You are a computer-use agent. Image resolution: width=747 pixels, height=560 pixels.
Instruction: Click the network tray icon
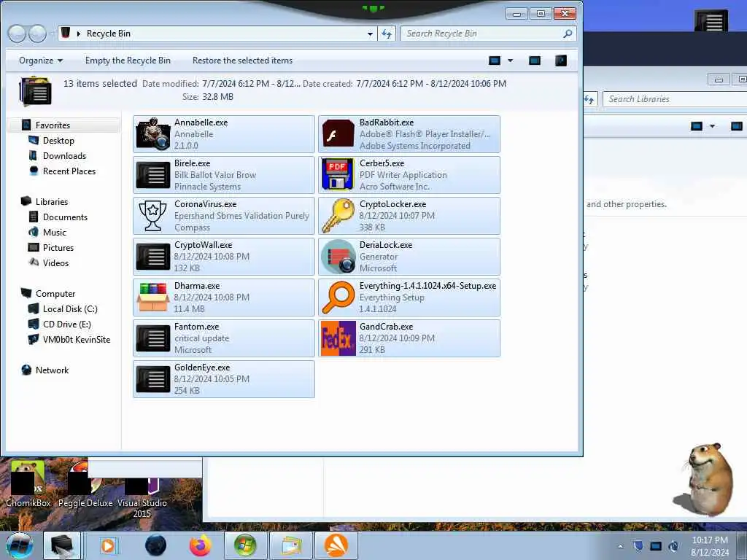pos(656,546)
